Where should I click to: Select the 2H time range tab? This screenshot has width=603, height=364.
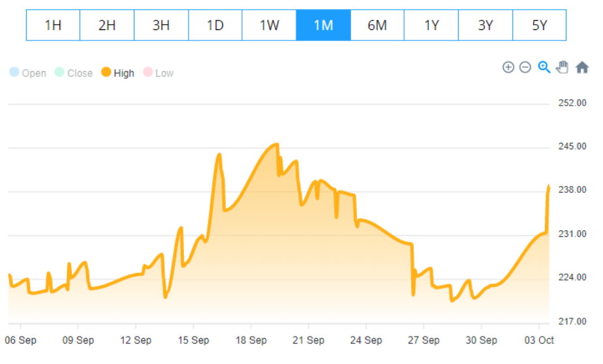(x=107, y=25)
